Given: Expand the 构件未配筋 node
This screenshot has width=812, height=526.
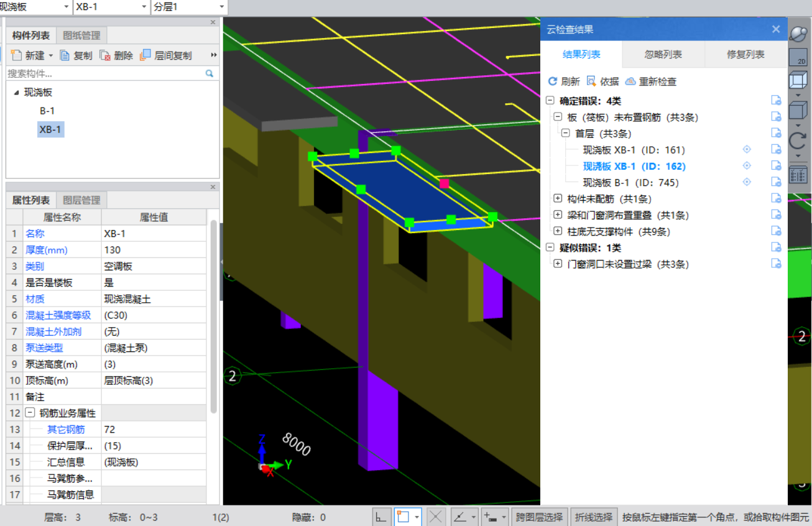Looking at the screenshot, I should (x=558, y=198).
